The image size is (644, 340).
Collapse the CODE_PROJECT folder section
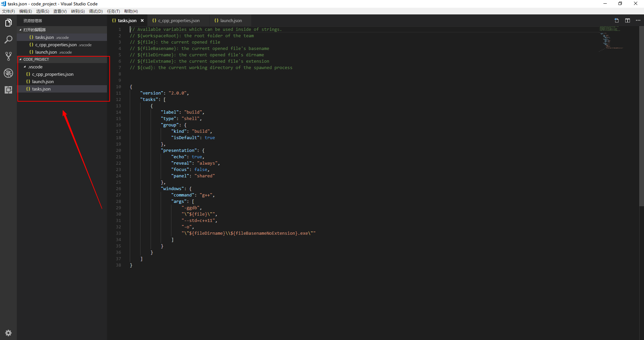[36, 59]
